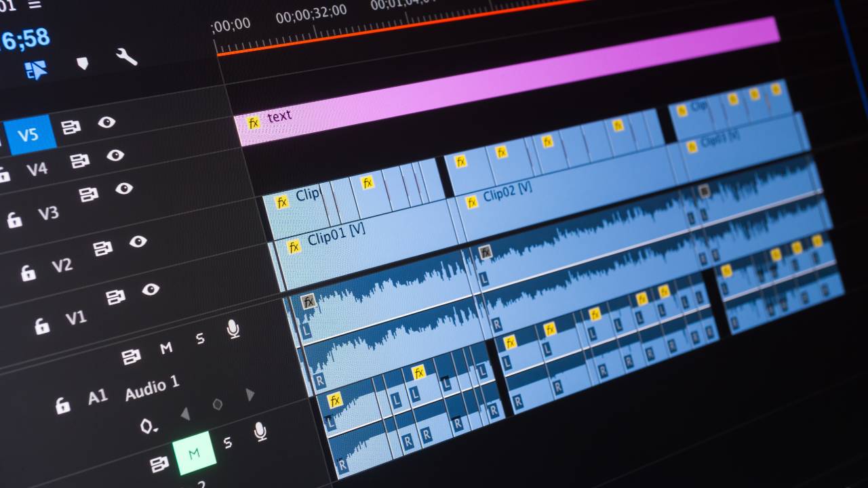Enable voice-over record mic on Audio 1
This screenshot has width=868, height=488.
(233, 329)
